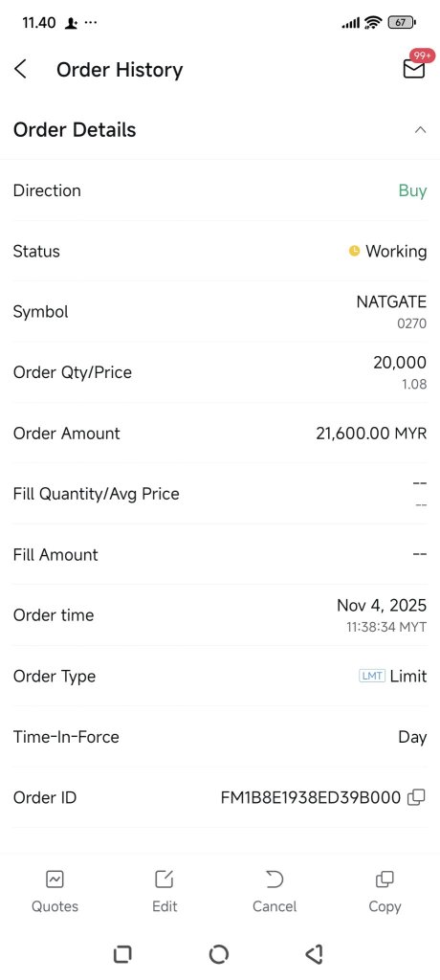Image resolution: width=440 pixels, height=980 pixels.
Task: Tap the Android back triangle button
Action: point(315,954)
